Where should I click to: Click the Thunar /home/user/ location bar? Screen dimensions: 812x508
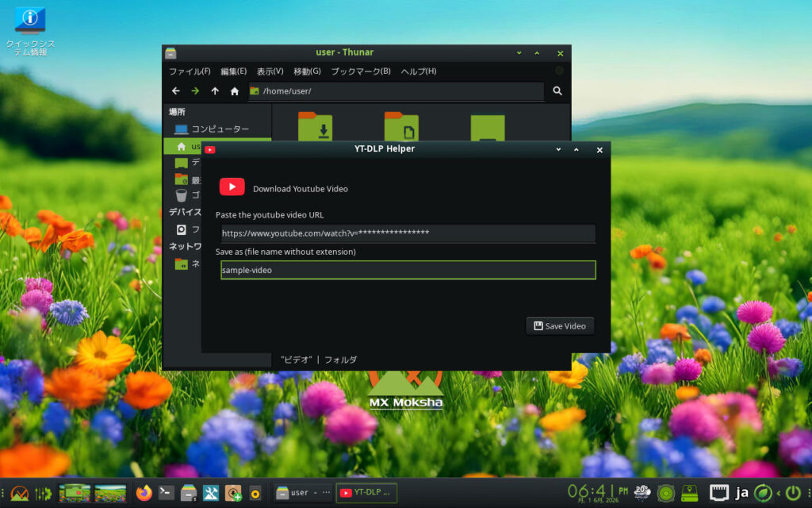(396, 90)
